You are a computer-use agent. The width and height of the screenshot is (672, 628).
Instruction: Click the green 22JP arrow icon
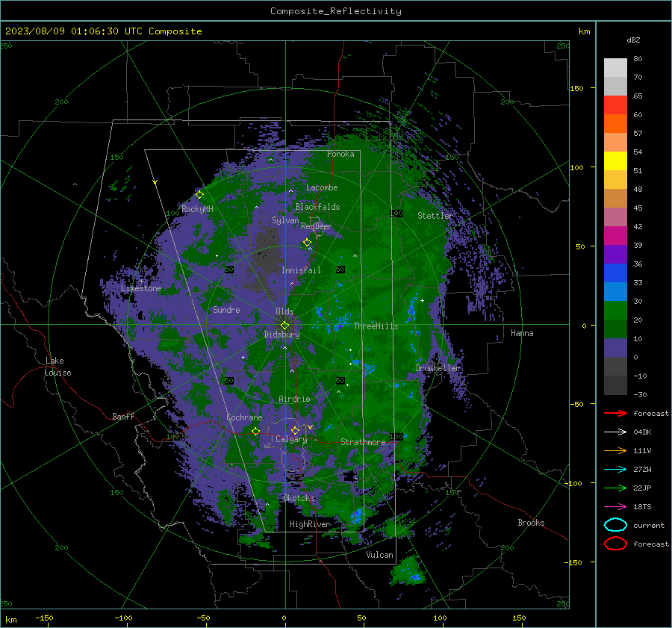coord(615,488)
